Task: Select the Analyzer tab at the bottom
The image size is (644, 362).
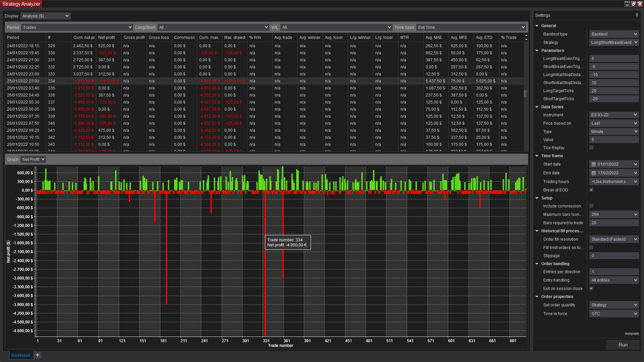Action: pyautogui.click(x=21, y=355)
